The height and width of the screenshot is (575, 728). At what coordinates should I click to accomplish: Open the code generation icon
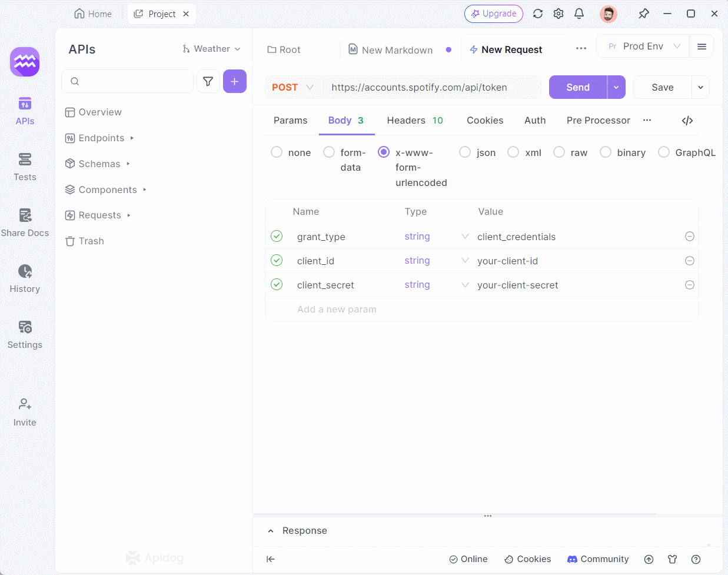point(687,121)
